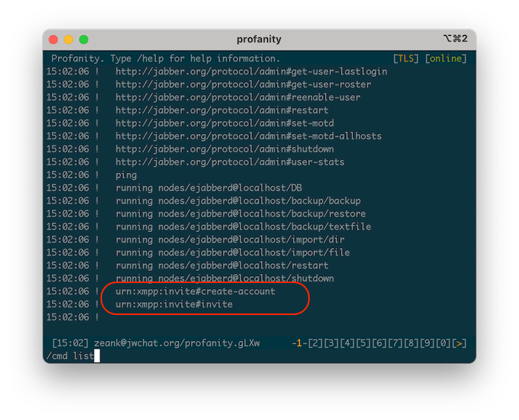This screenshot has width=519, height=420.
Task: Click the /cmd list input line
Action: coord(259,356)
